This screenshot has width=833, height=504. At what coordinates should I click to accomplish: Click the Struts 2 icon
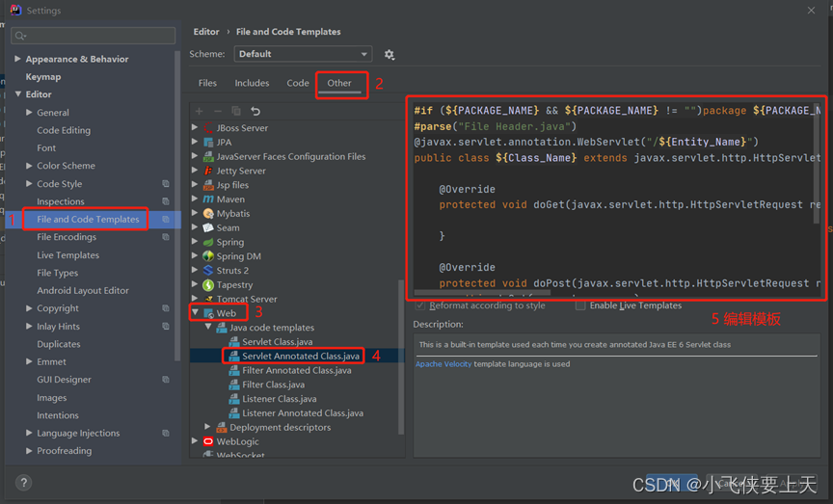(x=208, y=271)
